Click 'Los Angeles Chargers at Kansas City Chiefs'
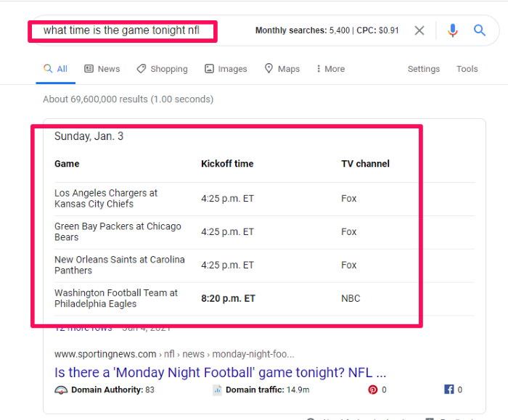The height and width of the screenshot is (420, 508). [106, 199]
